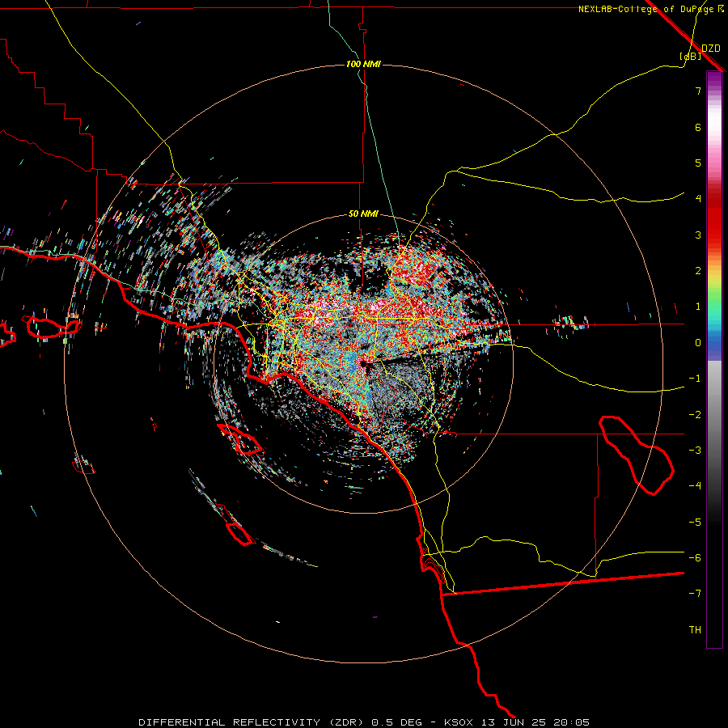Click the "NEXLAB-College of DuPage" header text
The height and width of the screenshot is (728, 728).
pyautogui.click(x=647, y=9)
